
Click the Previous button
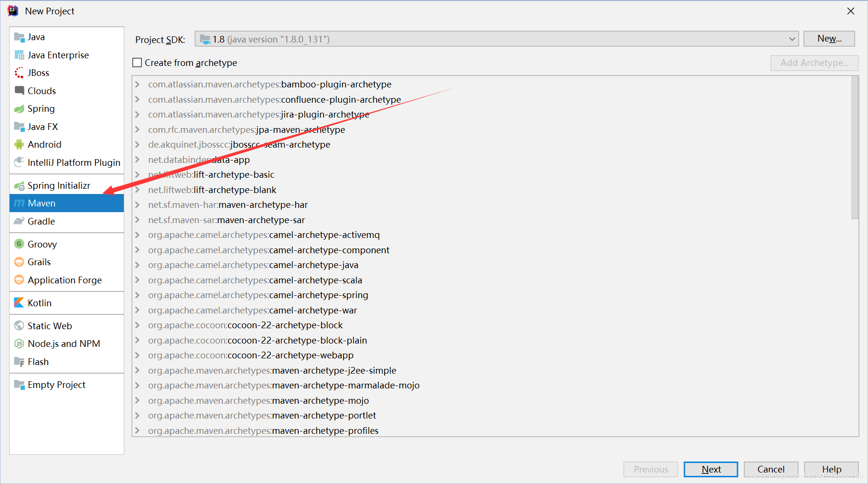pyautogui.click(x=651, y=469)
